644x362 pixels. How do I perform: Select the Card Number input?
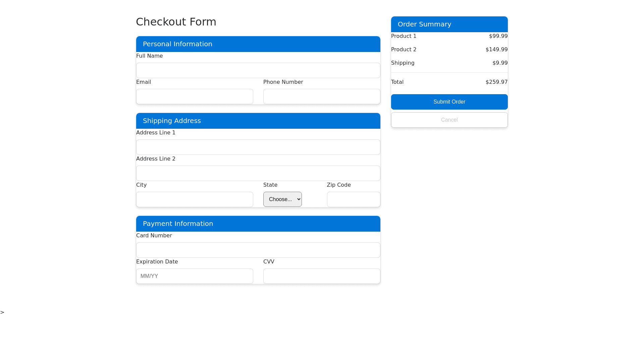pos(258,250)
